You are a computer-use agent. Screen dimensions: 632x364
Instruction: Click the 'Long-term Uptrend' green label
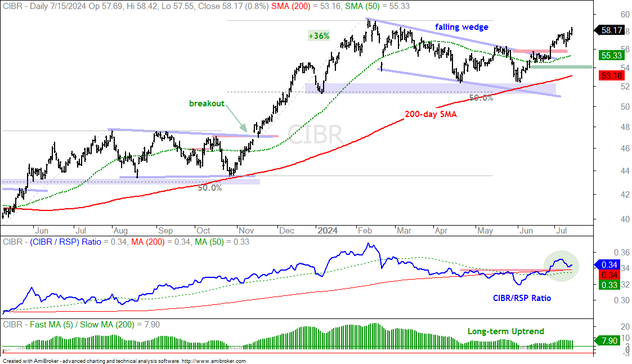click(x=506, y=331)
